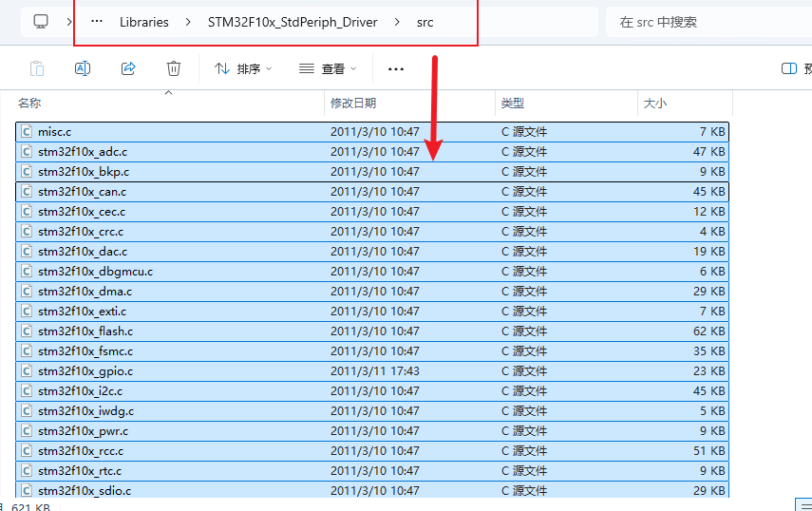Image resolution: width=812 pixels, height=511 pixels.
Task: Select file stm32f10x_gpio.c
Action: (x=372, y=370)
